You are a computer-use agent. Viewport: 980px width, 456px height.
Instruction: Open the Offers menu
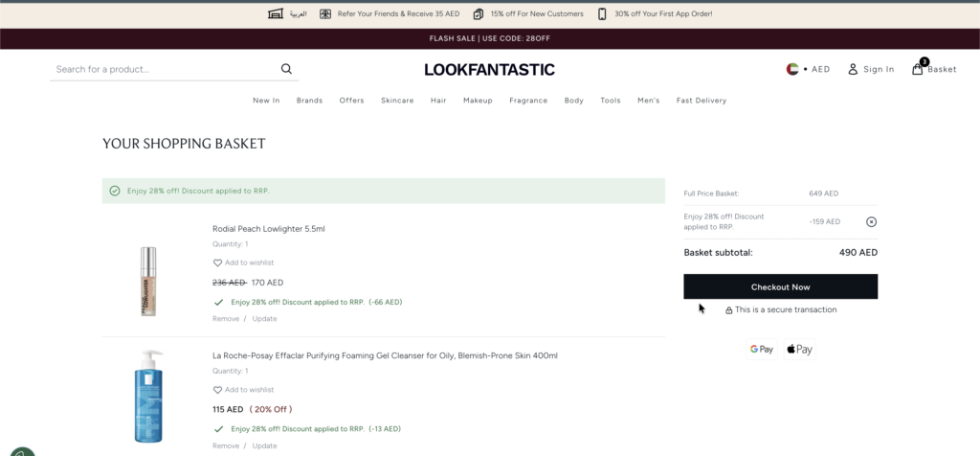coord(352,100)
